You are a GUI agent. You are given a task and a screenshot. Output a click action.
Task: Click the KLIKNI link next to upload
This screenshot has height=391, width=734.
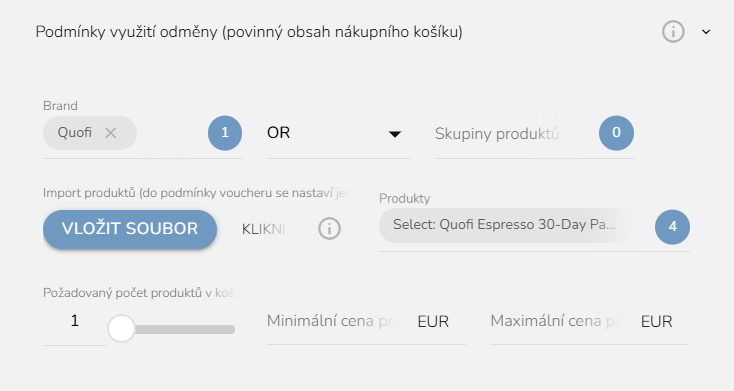[x=264, y=229]
